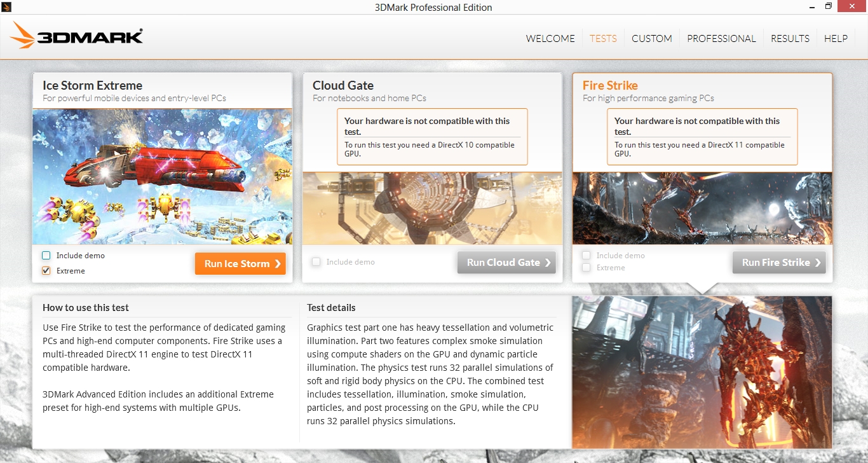Click 'For powerful mobile devices and entry-level PCs'

pyautogui.click(x=135, y=99)
